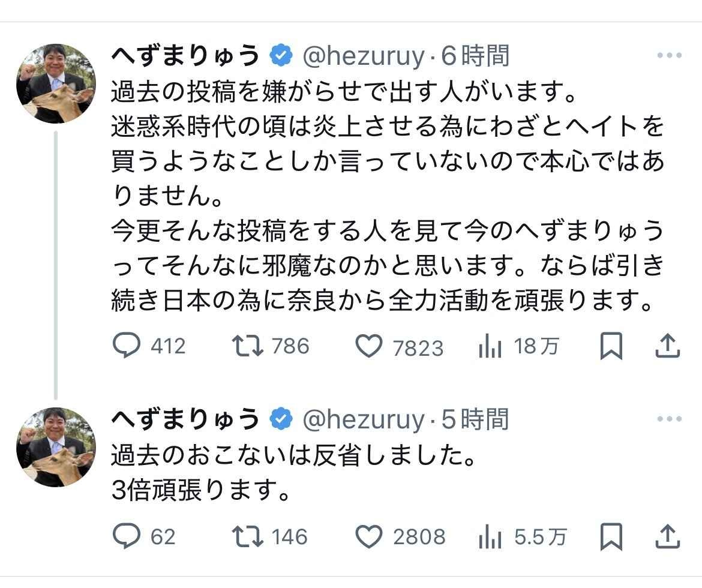
Task: Share the first tweet
Action: (x=668, y=346)
